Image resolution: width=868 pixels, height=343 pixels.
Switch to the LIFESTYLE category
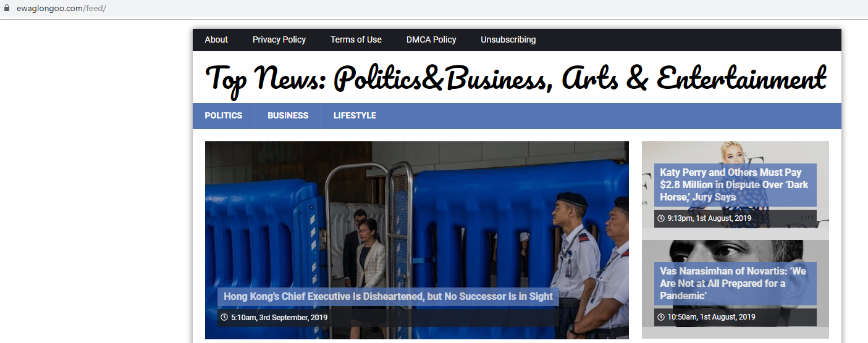tap(355, 115)
